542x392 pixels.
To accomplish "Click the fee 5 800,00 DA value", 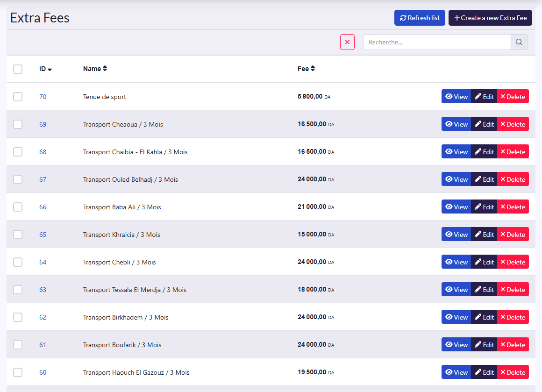I will (314, 96).
